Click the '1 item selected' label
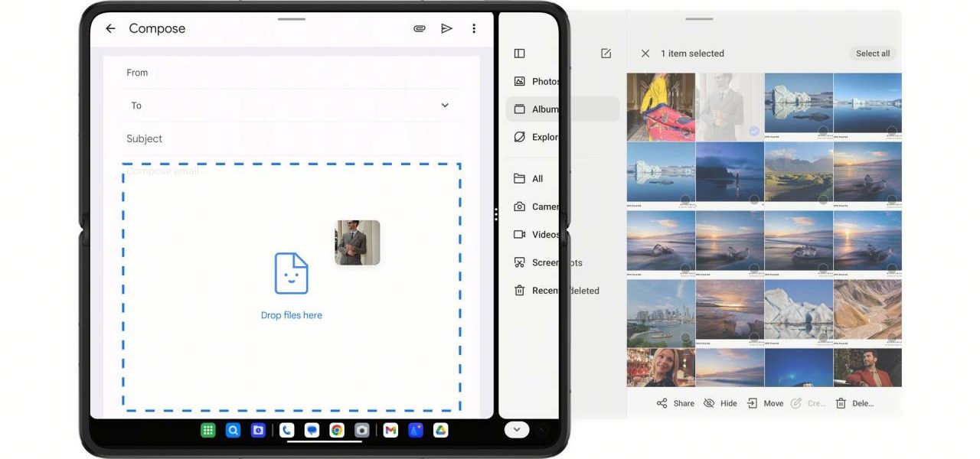The height and width of the screenshot is (459, 980). point(692,54)
